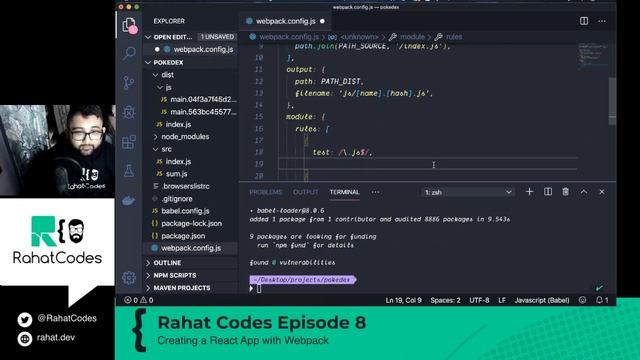Expand the Outline section
Image resolution: width=640 pixels, height=360 pixels.
pyautogui.click(x=191, y=263)
